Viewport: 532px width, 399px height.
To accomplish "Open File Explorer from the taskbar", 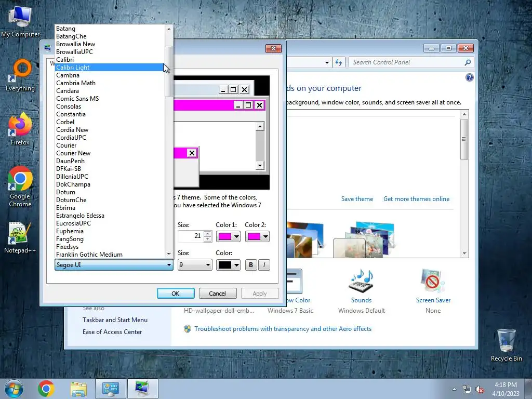I will (x=78, y=389).
